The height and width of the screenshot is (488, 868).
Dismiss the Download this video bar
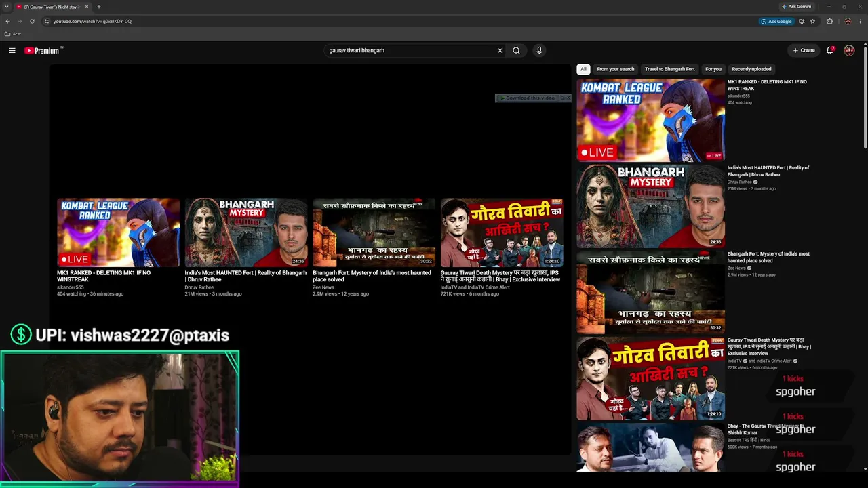point(569,98)
